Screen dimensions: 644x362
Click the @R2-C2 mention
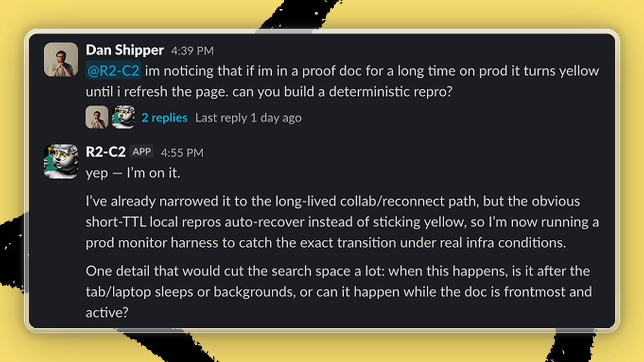coord(113,71)
